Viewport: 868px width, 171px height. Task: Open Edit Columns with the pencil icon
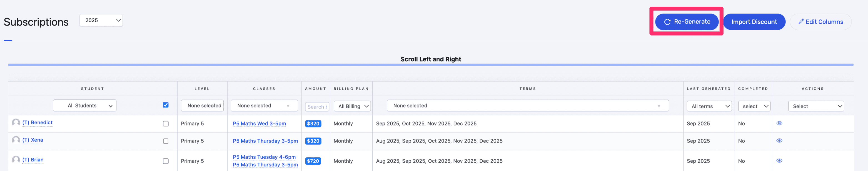[x=820, y=22]
